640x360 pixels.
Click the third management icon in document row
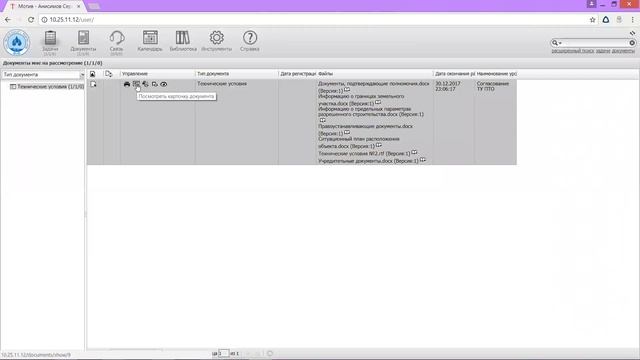click(145, 84)
